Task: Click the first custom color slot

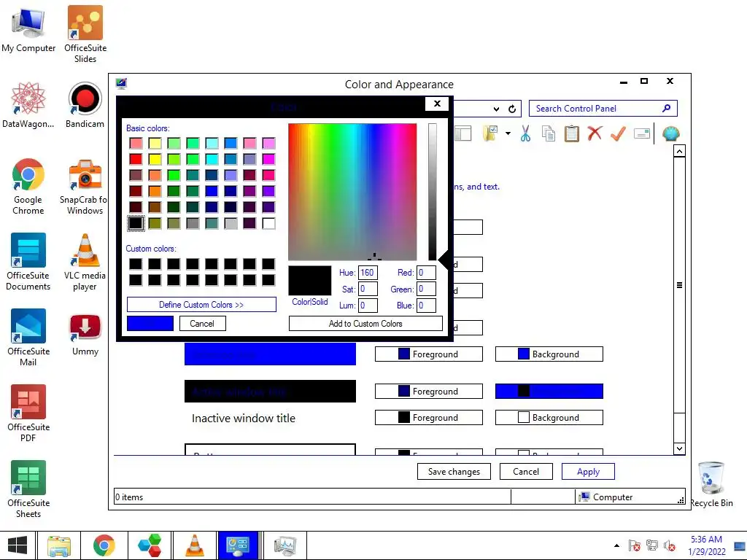Action: tap(136, 264)
